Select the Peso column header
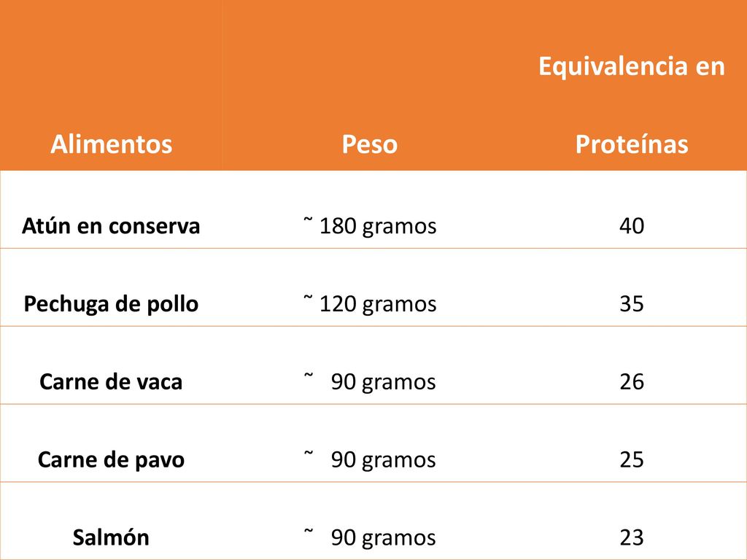This screenshot has width=747, height=560. [x=370, y=144]
